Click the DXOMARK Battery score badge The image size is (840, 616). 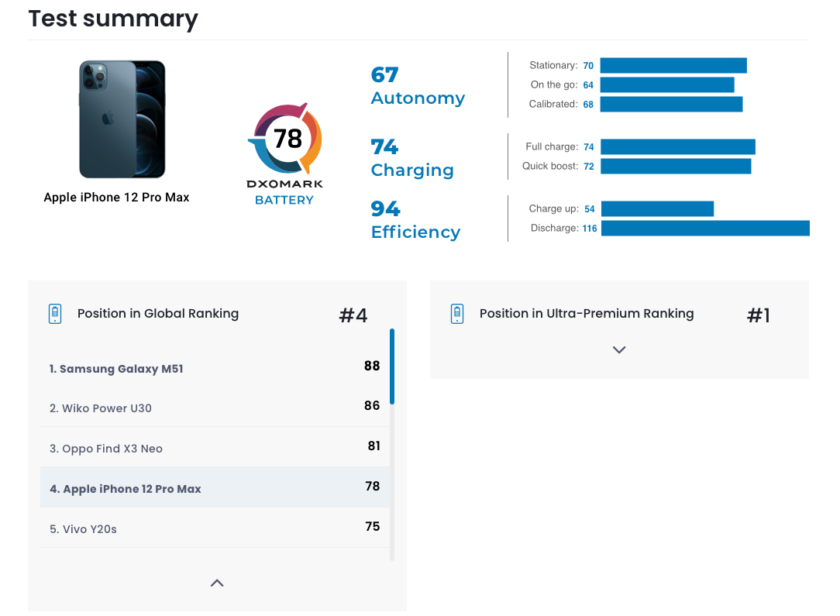pos(285,153)
